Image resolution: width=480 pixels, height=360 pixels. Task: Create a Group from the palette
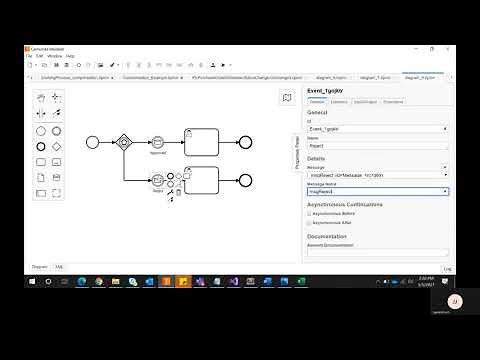pyautogui.click(x=56, y=193)
